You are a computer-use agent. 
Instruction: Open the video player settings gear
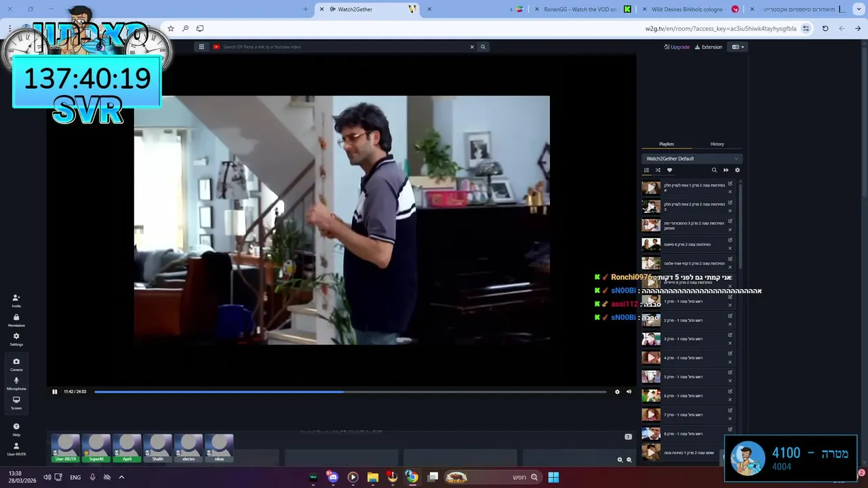[x=617, y=392]
